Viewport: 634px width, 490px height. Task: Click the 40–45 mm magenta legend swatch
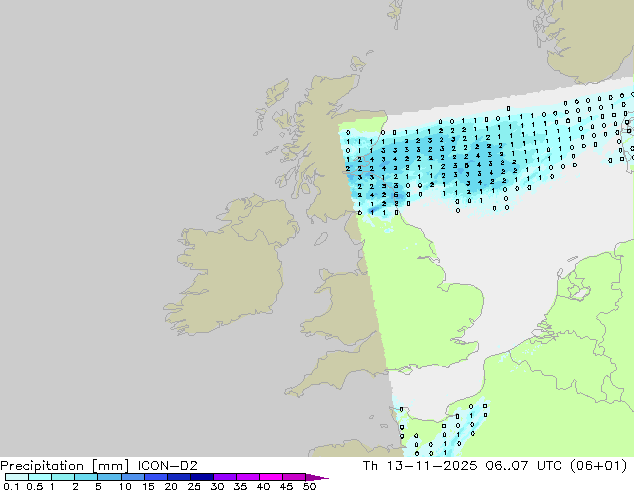(x=271, y=477)
